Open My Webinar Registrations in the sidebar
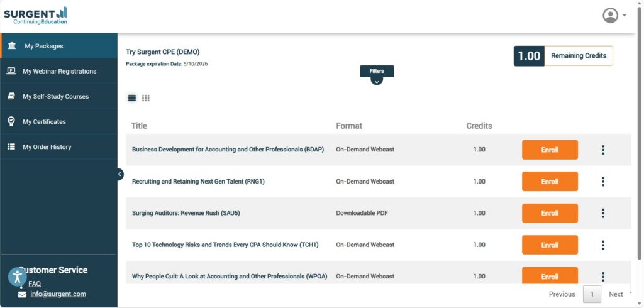 [x=59, y=71]
